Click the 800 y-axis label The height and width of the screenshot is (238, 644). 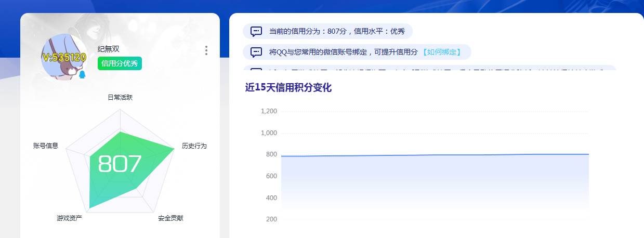pyautogui.click(x=271, y=154)
